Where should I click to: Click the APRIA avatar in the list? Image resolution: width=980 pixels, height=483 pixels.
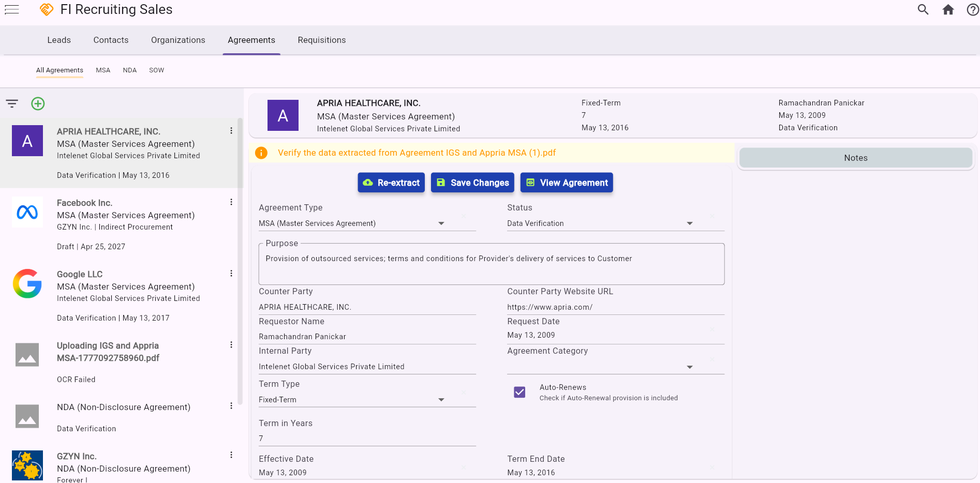click(27, 141)
